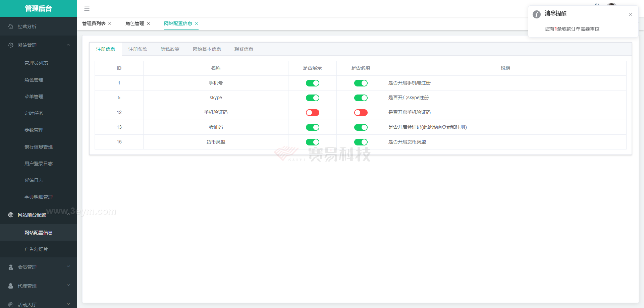Switch to the 隐私政策 tab

[x=170, y=49]
